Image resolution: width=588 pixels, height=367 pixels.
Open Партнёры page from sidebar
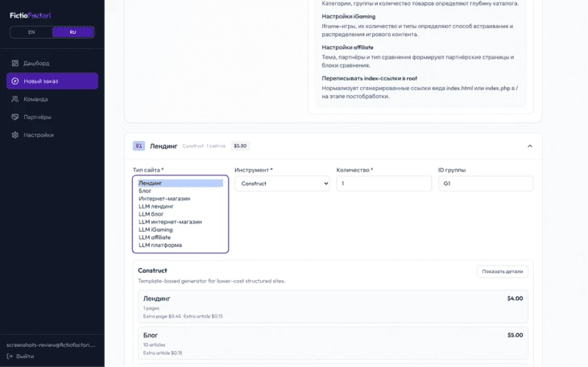coord(37,117)
